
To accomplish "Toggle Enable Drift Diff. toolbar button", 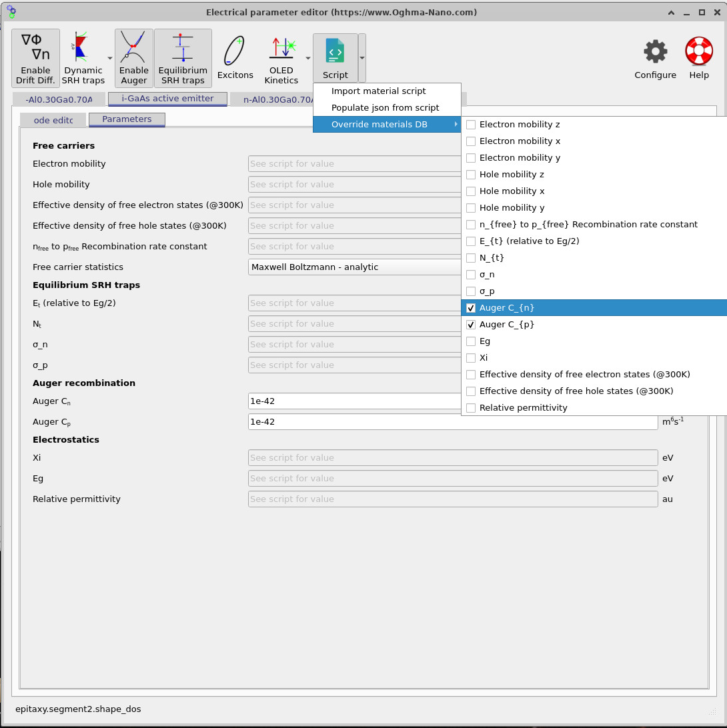I will coord(36,58).
